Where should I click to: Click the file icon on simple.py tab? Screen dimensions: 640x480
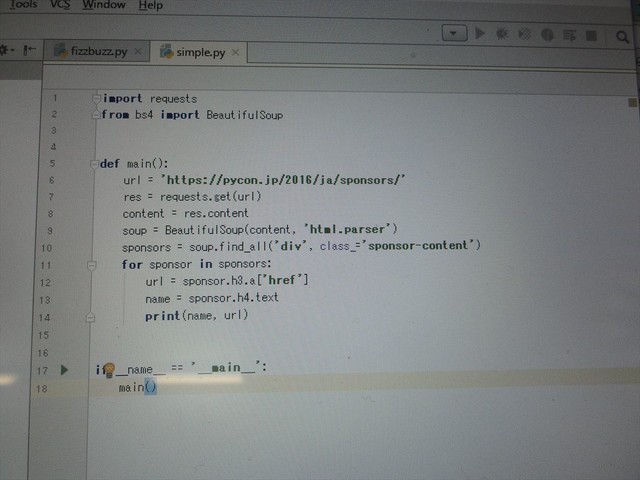(x=166, y=51)
